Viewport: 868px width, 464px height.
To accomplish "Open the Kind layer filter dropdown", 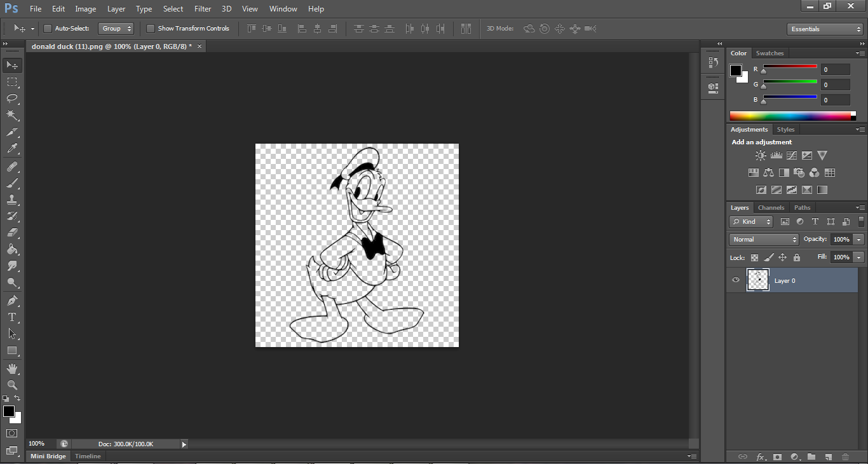I will click(751, 222).
